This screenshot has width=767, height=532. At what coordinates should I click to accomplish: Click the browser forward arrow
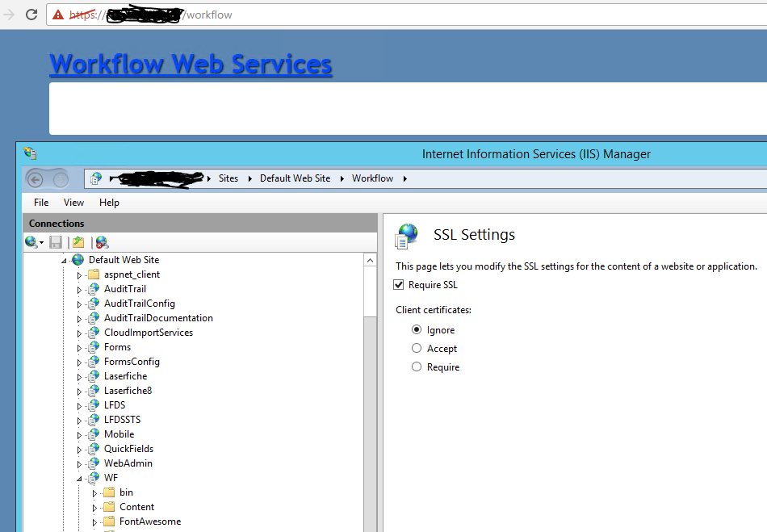tap(8, 15)
